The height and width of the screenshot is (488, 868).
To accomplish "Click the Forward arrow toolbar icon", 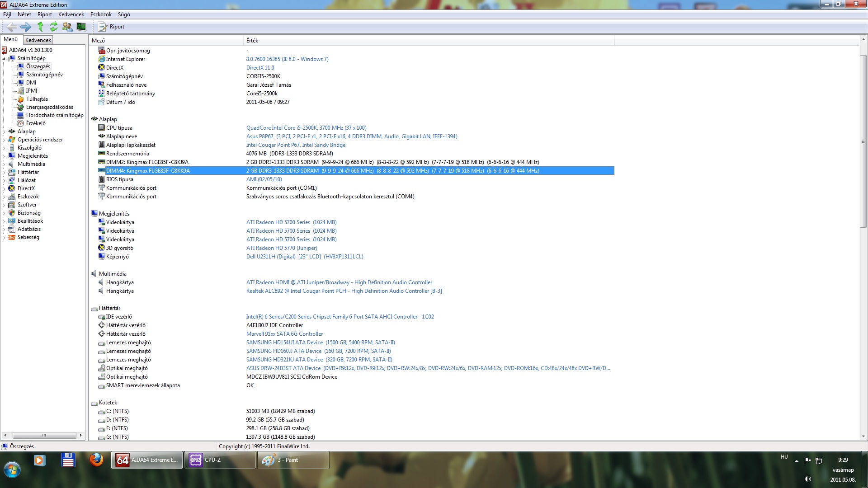I will point(26,27).
